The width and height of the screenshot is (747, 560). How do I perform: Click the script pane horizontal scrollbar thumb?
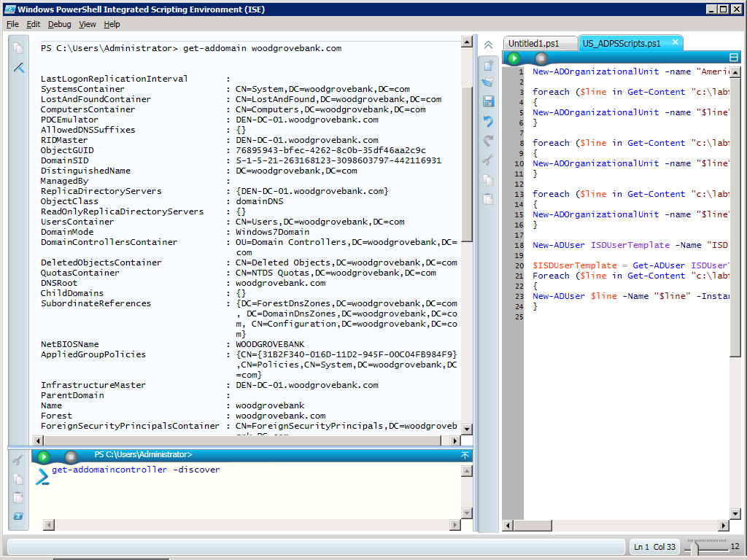533,526
